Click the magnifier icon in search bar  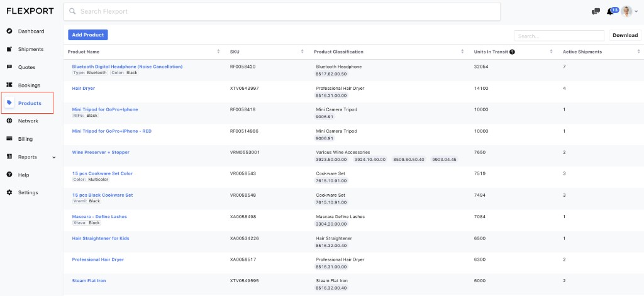(73, 11)
